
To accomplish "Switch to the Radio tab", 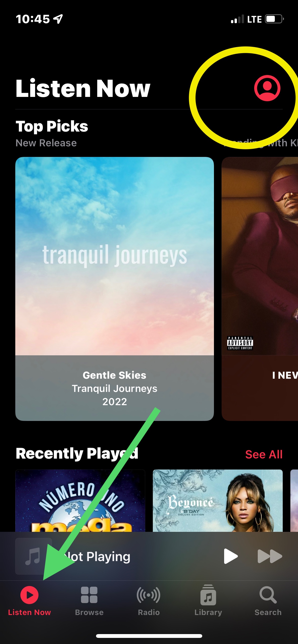I will (x=149, y=601).
